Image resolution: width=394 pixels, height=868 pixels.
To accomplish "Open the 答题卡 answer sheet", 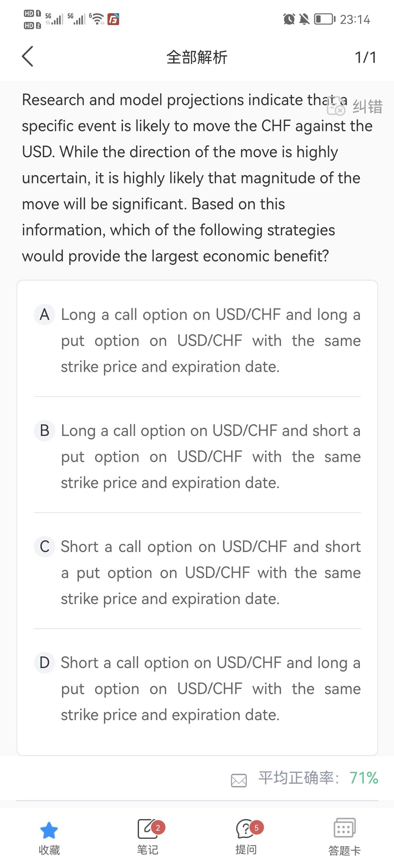I will coord(344,829).
